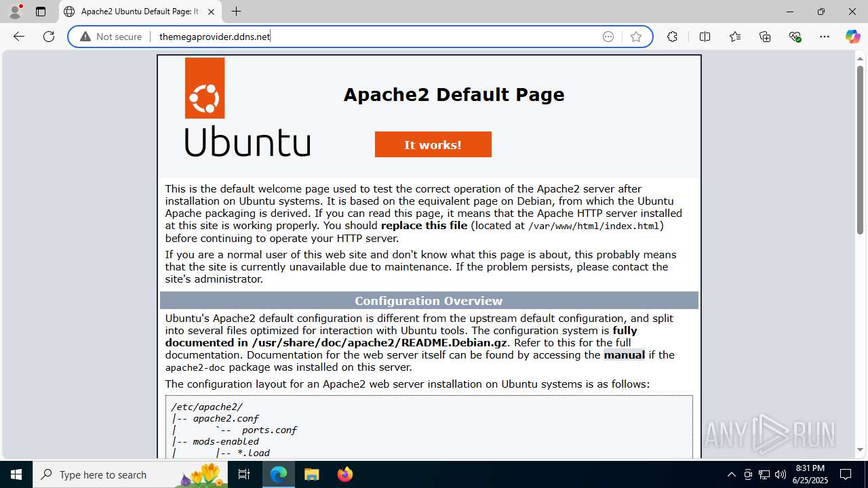
Task: Select the Apache2 Ubuntu Default Page tab
Action: point(140,12)
